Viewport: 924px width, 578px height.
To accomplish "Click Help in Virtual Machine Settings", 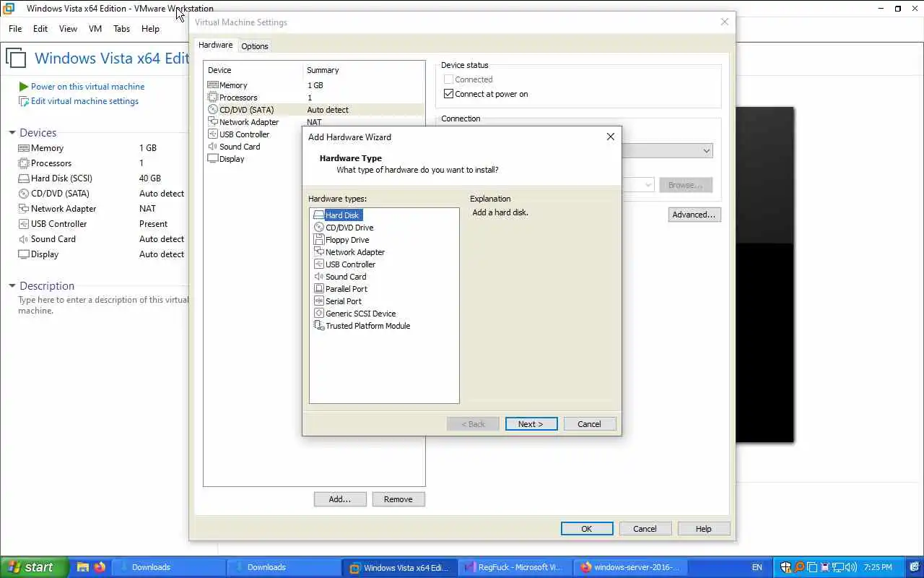I will click(704, 529).
